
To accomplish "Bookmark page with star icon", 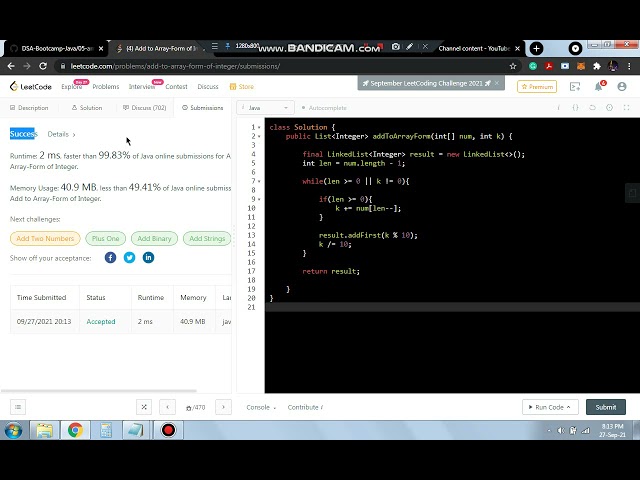I will pos(513,66).
